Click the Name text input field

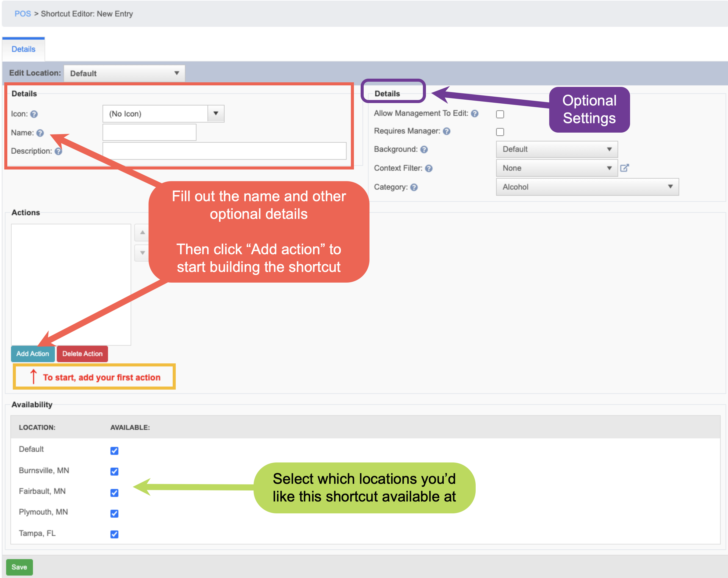tap(149, 132)
